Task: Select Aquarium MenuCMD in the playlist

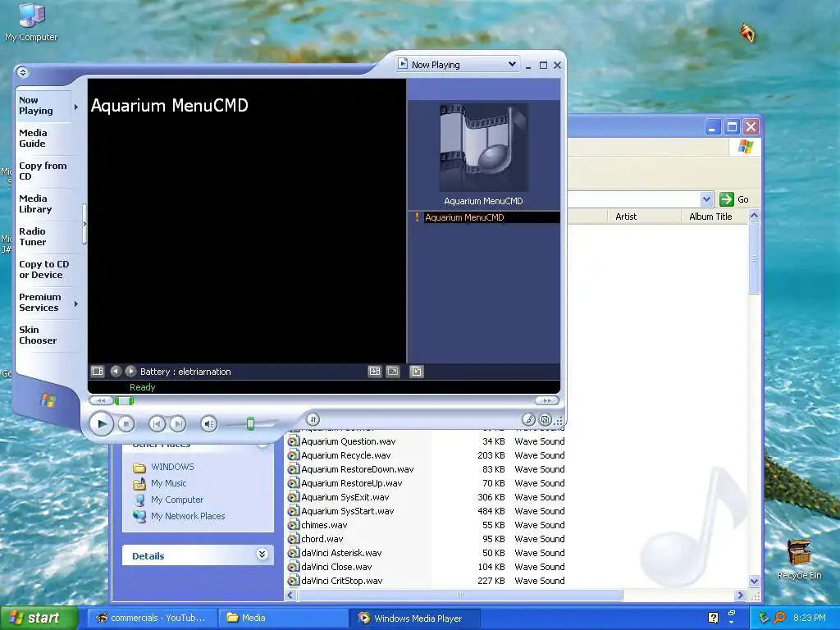Action: pos(485,217)
